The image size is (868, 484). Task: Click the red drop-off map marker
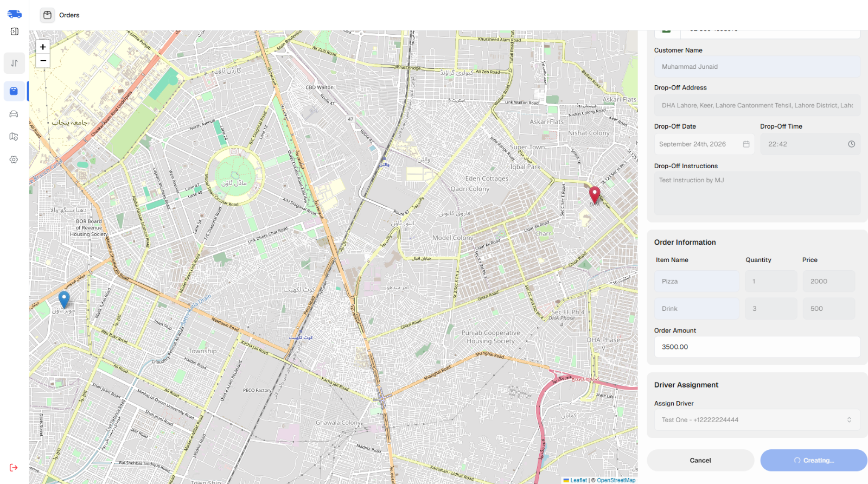pyautogui.click(x=595, y=195)
